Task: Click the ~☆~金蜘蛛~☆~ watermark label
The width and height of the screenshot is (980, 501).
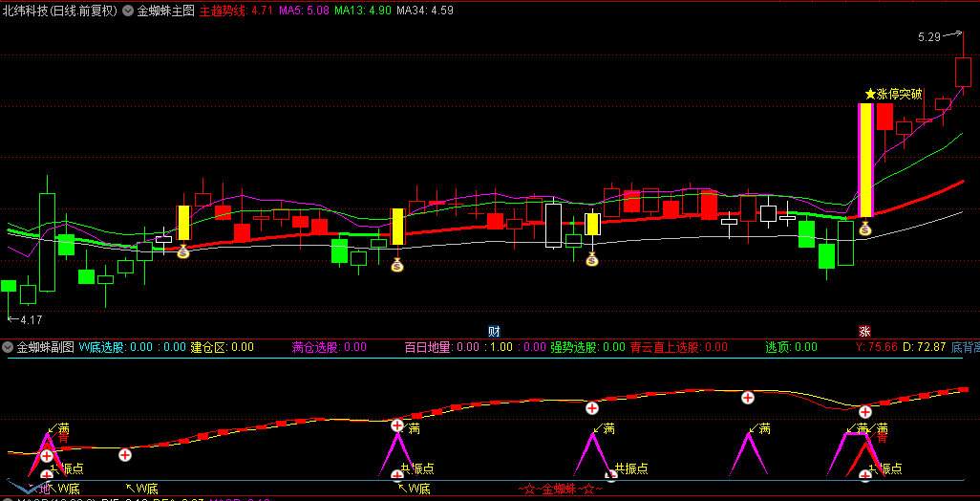Action: tap(561, 489)
